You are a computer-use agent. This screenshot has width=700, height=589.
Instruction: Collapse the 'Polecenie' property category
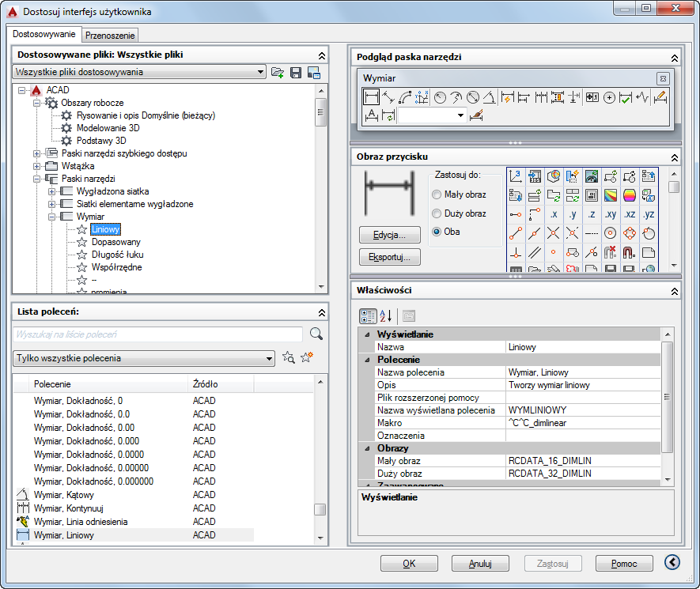pos(368,360)
